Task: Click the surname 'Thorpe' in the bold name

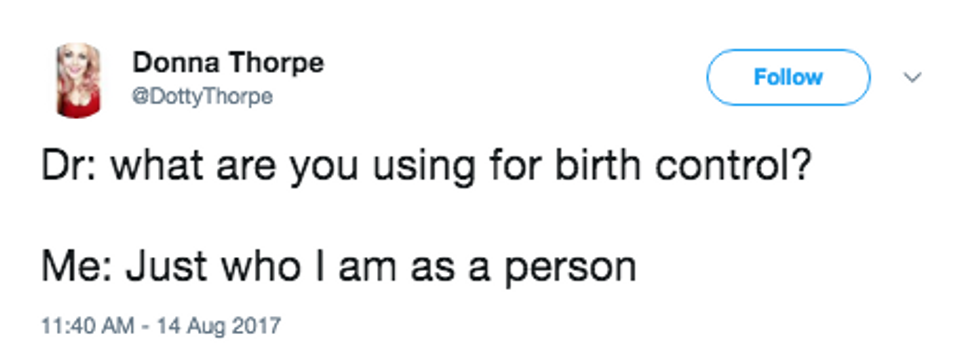Action: pyautogui.click(x=276, y=63)
